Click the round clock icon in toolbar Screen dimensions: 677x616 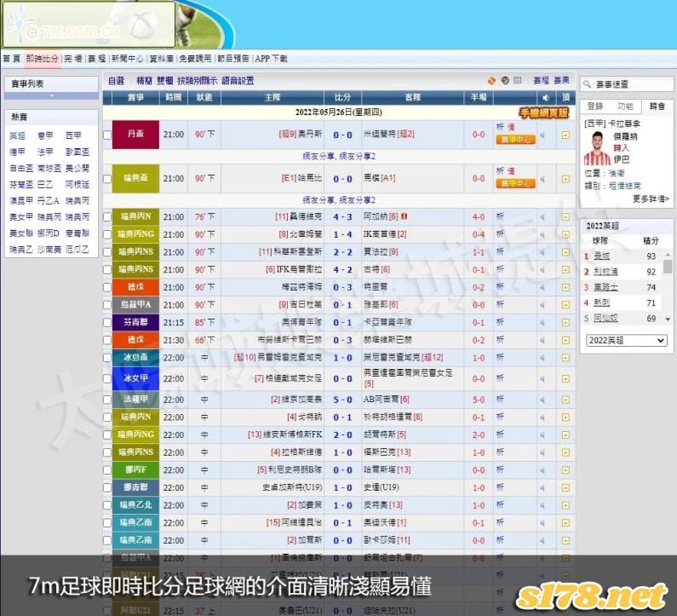(505, 81)
